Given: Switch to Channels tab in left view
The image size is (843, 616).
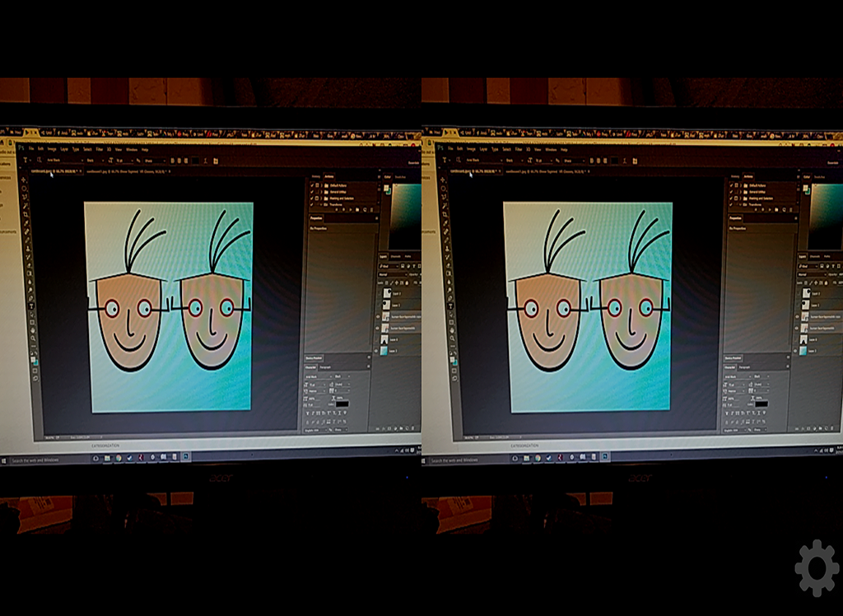Looking at the screenshot, I should coord(396,257).
